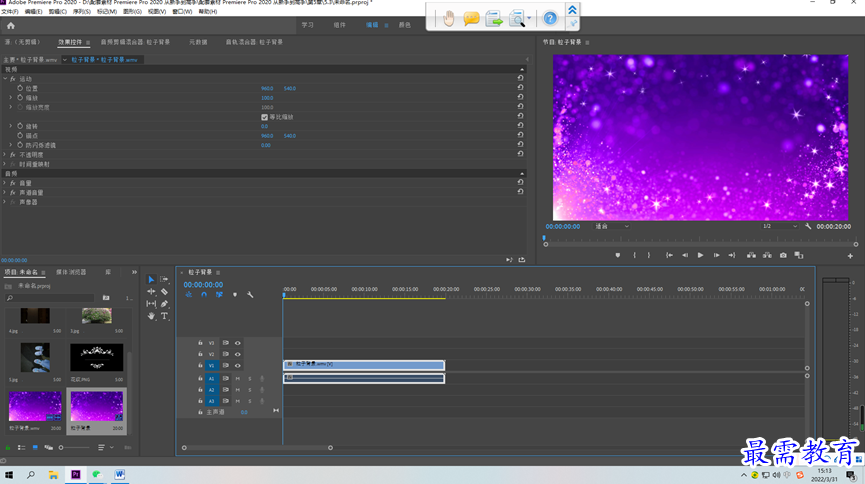Expand the Scale property
Viewport: 865px width, 484px height.
(x=10, y=98)
